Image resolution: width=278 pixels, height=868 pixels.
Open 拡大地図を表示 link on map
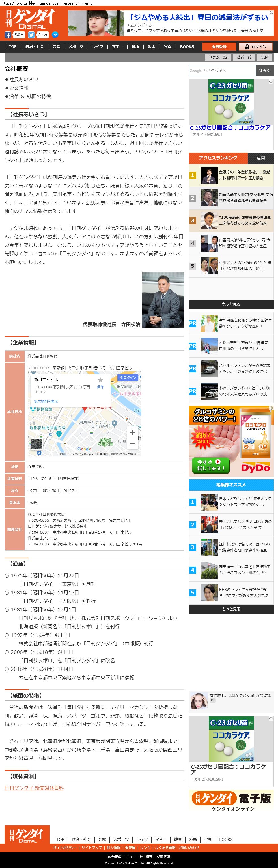click(46, 401)
